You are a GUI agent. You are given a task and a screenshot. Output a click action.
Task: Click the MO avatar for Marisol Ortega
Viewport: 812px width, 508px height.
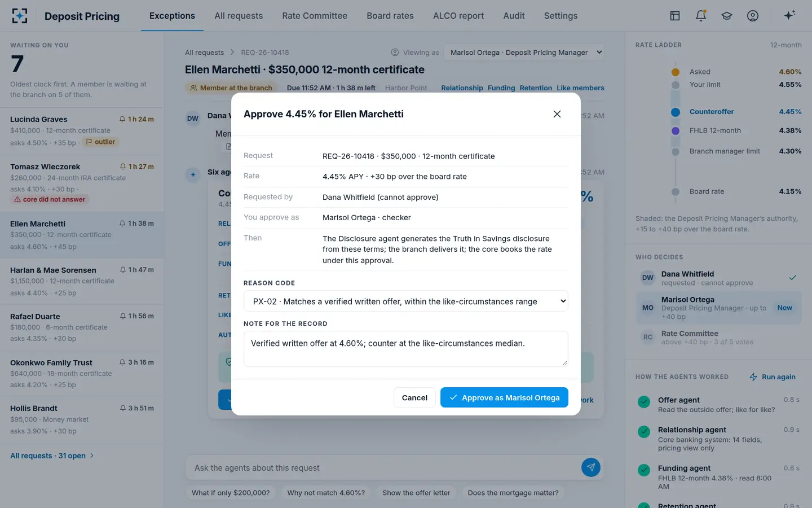(648, 308)
